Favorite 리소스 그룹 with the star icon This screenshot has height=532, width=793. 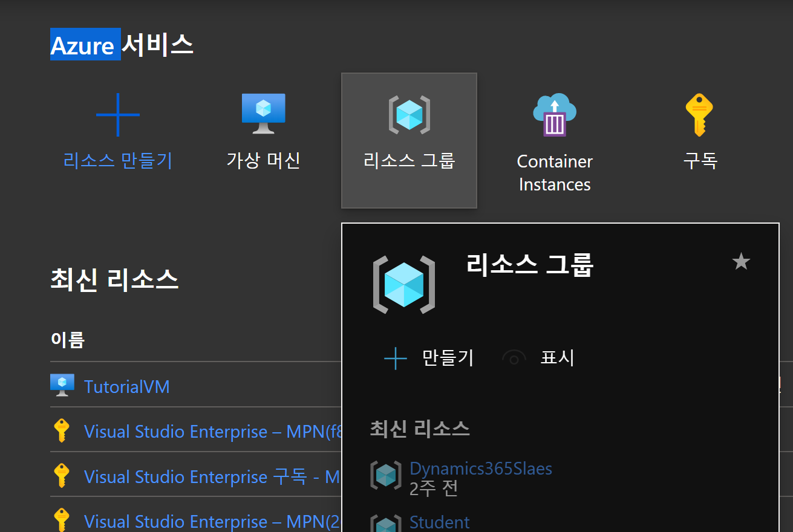741,262
